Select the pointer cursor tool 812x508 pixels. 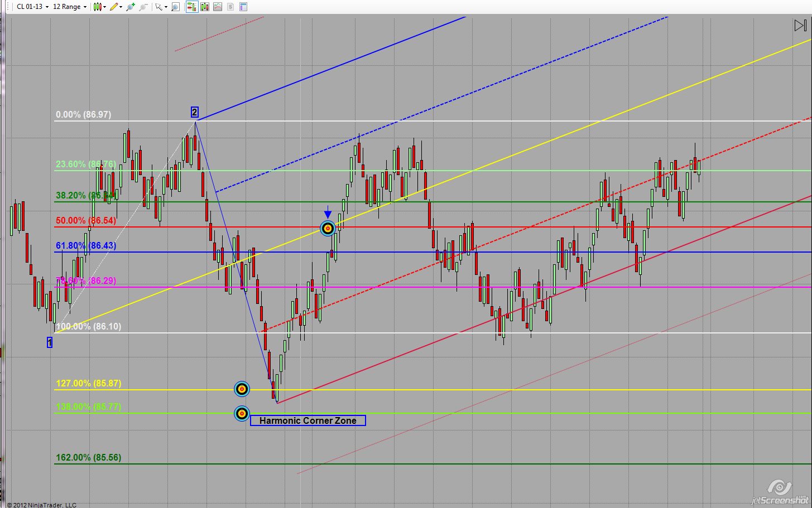click(158, 7)
